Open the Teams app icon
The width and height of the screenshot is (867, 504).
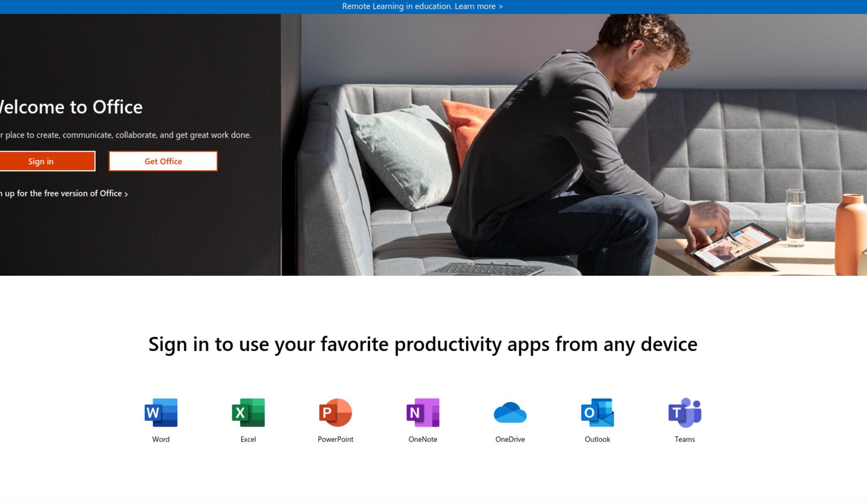pyautogui.click(x=685, y=413)
